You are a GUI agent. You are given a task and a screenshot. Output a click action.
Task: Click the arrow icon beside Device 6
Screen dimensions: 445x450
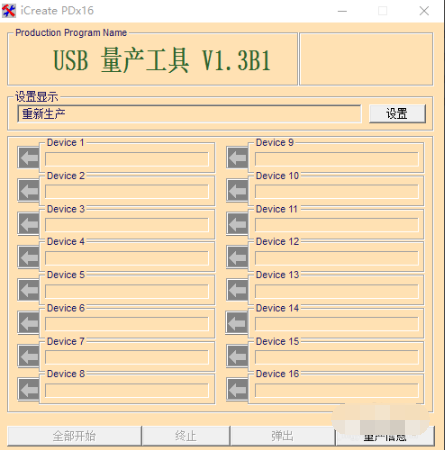click(29, 323)
